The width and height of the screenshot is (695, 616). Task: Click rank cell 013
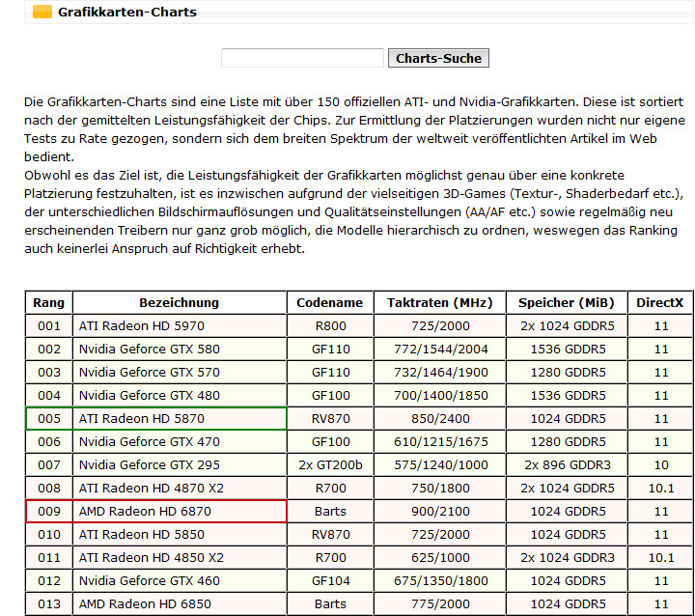[x=49, y=604]
